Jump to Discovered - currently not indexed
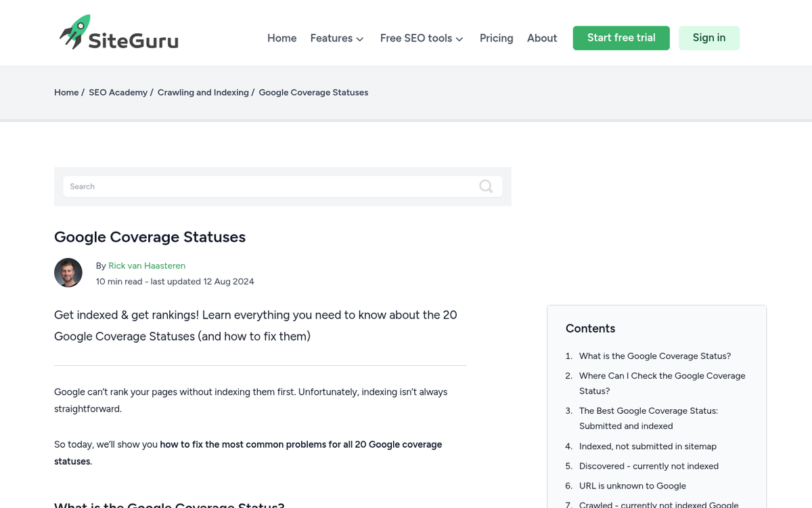The height and width of the screenshot is (508, 812). 649,466
